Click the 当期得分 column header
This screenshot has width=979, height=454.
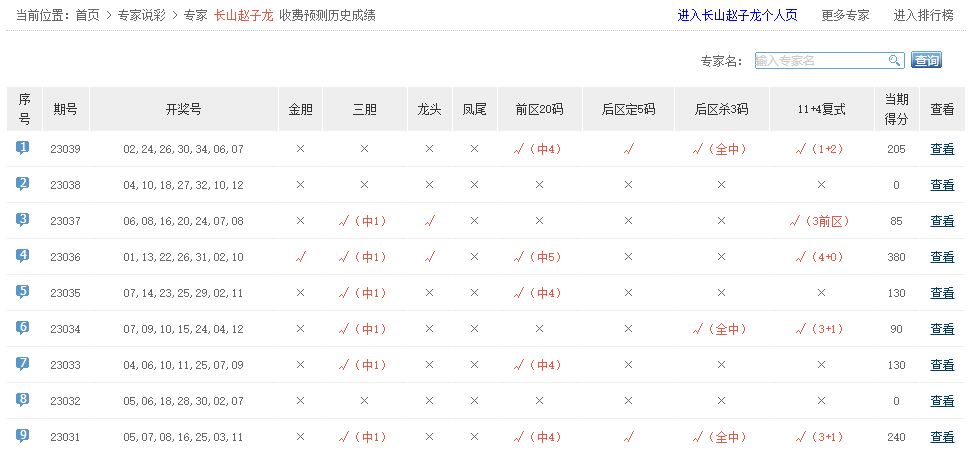click(x=896, y=109)
